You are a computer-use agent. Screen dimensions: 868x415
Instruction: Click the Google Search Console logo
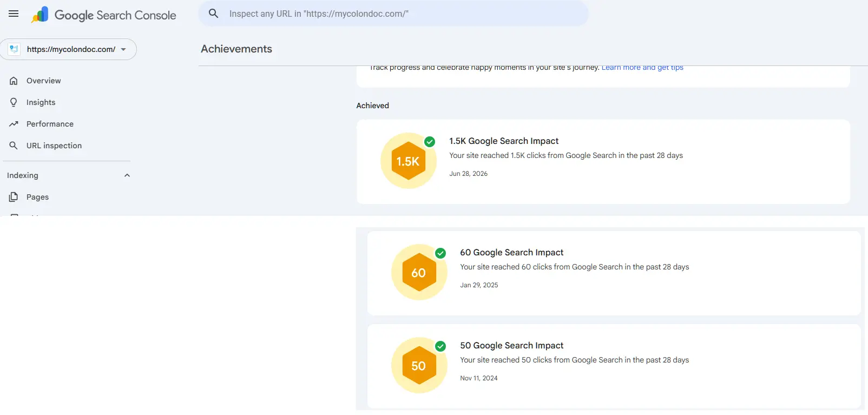[x=103, y=15]
